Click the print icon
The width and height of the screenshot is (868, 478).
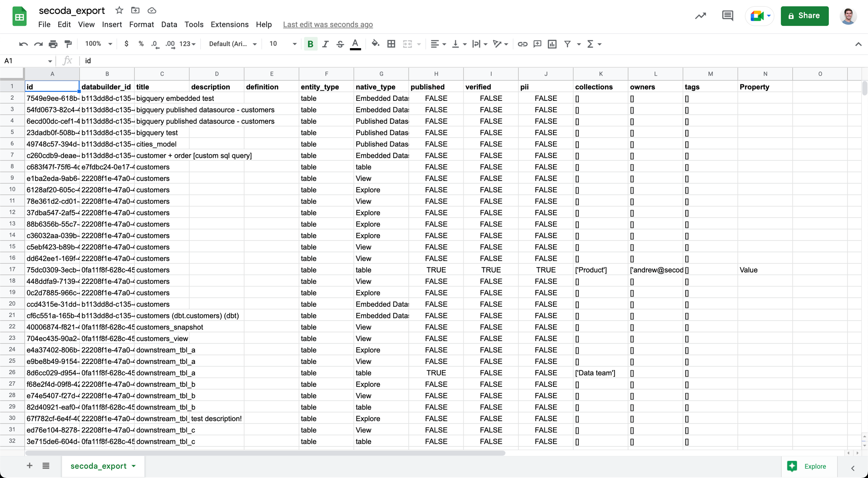53,44
